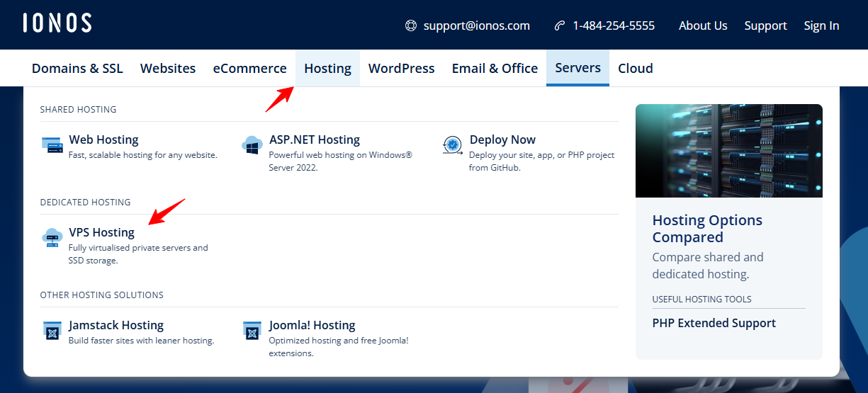
Task: Open the Joomla! Hosting link
Action: pyautogui.click(x=312, y=325)
